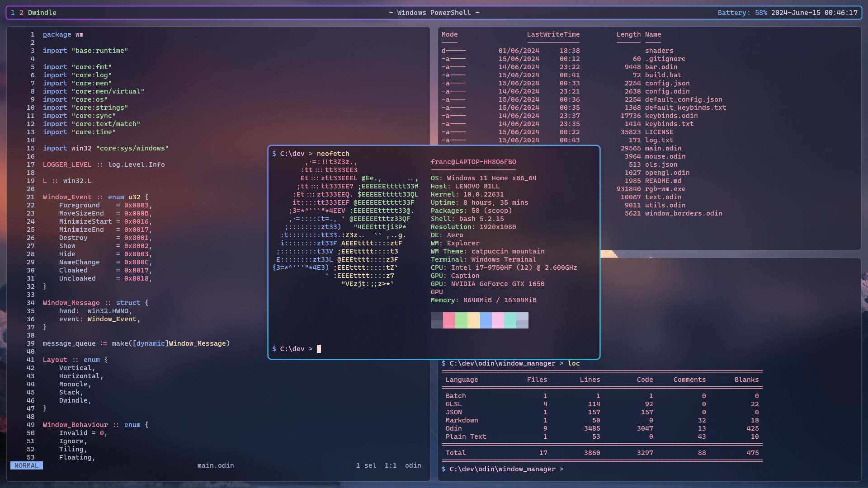The width and height of the screenshot is (868, 488).
Task: Click the 1:1 cursor position indicator
Action: pyautogui.click(x=391, y=465)
